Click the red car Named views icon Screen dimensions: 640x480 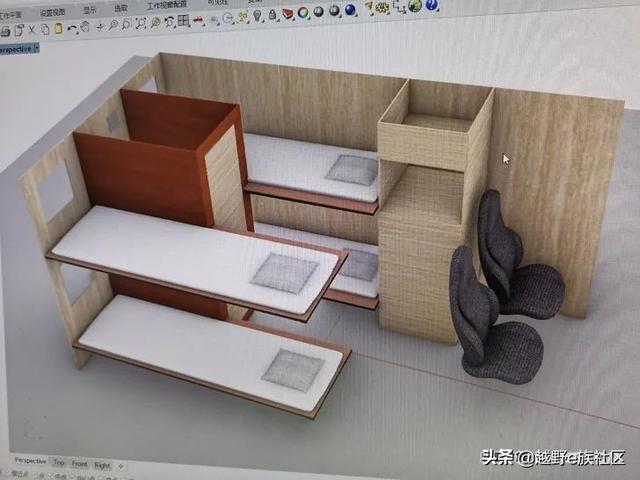[x=198, y=20]
